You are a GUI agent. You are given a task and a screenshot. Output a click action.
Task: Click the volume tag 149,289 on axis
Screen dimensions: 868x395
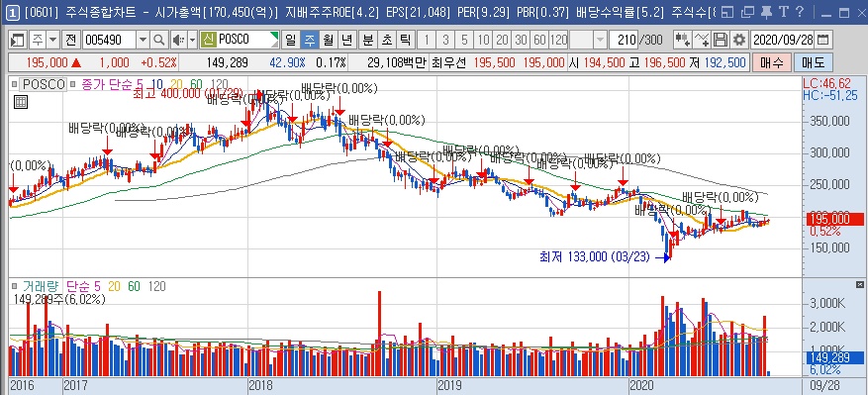833,358
